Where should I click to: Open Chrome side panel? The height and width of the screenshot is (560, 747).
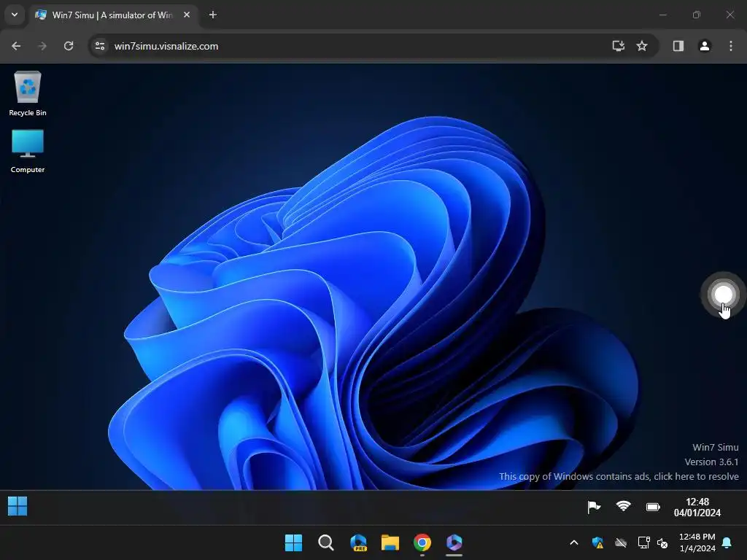click(678, 46)
